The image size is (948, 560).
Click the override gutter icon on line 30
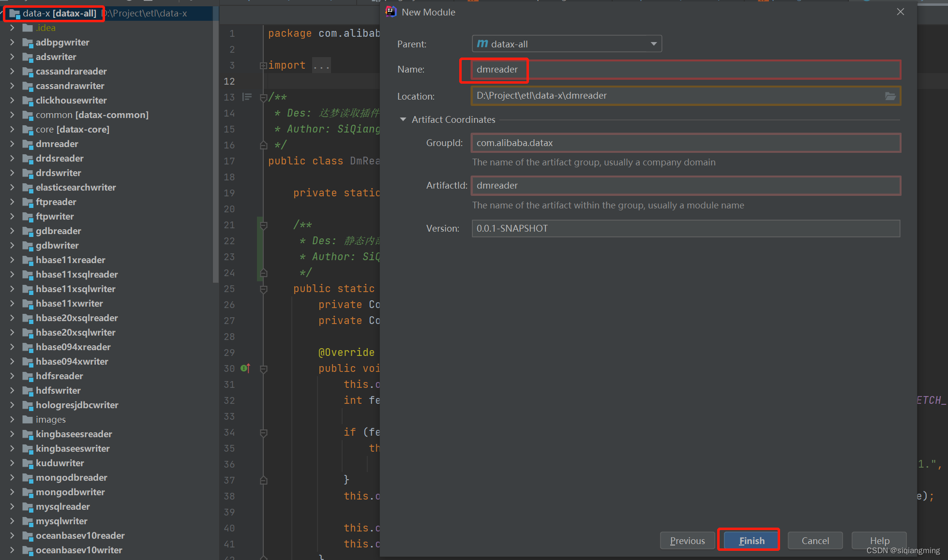point(245,368)
